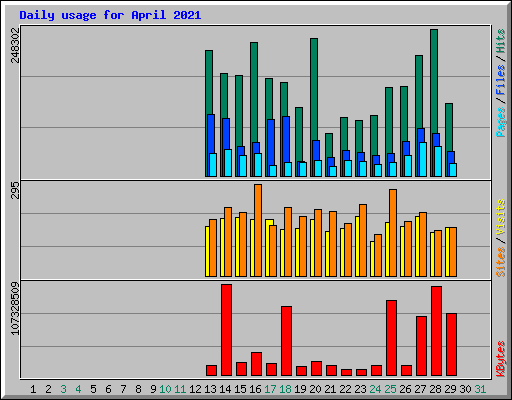Viewport: 512px width, 400px height.
Task: Click the 248302 hits axis value
Action: (x=16, y=45)
